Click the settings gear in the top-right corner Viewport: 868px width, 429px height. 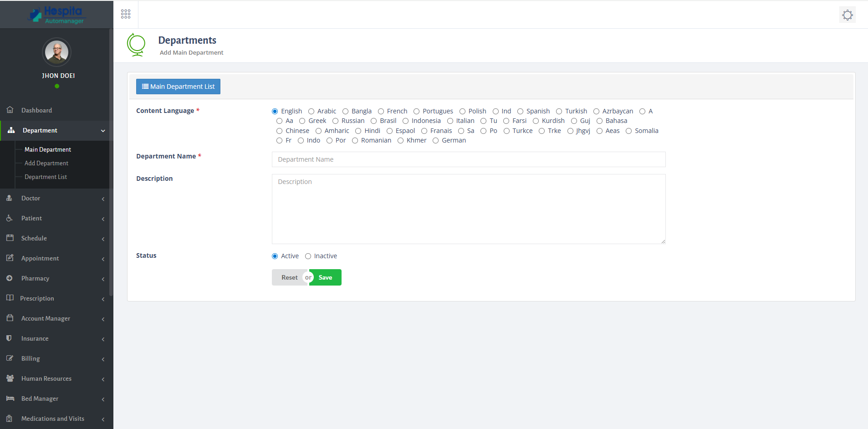pos(848,15)
